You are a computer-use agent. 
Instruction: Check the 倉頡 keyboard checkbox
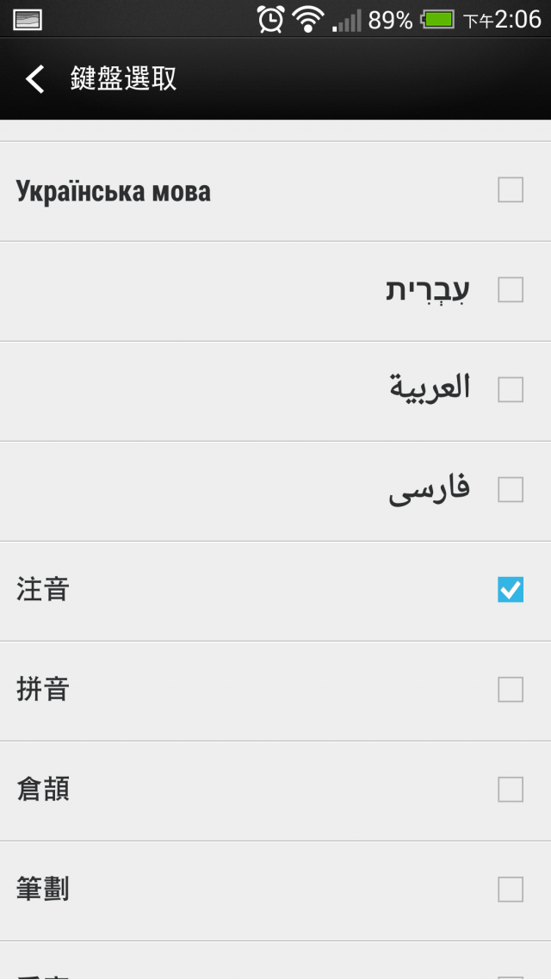(511, 790)
